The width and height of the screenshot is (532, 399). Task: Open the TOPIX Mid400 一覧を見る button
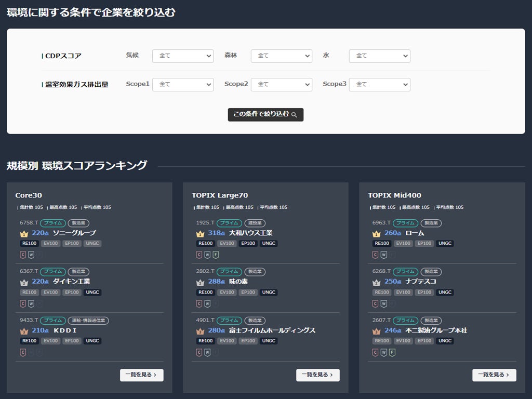click(495, 375)
